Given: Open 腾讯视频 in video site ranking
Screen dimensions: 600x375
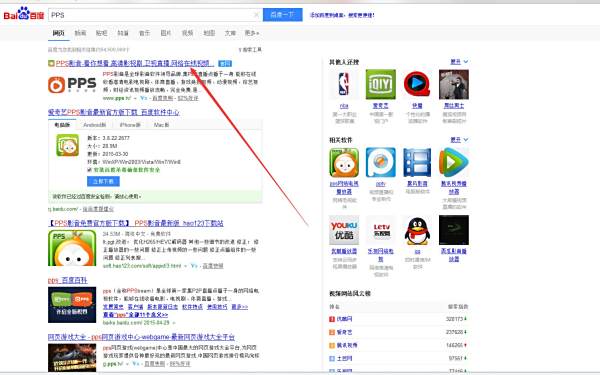Looking at the screenshot, I should 347,345.
